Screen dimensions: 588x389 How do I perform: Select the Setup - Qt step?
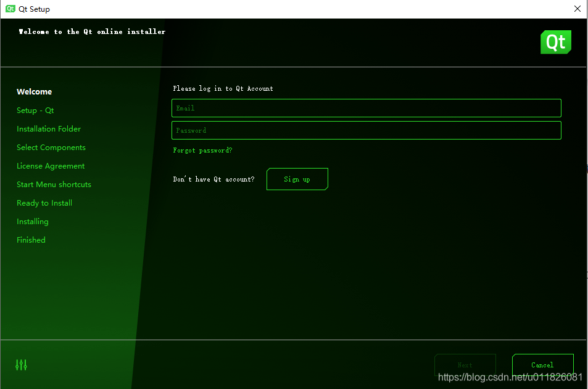[x=35, y=111]
